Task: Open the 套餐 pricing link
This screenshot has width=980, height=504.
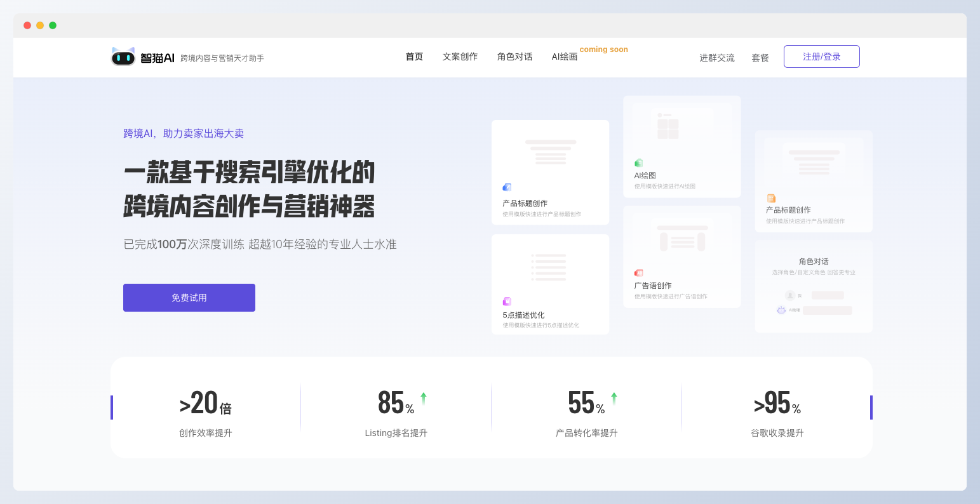Action: coord(760,58)
